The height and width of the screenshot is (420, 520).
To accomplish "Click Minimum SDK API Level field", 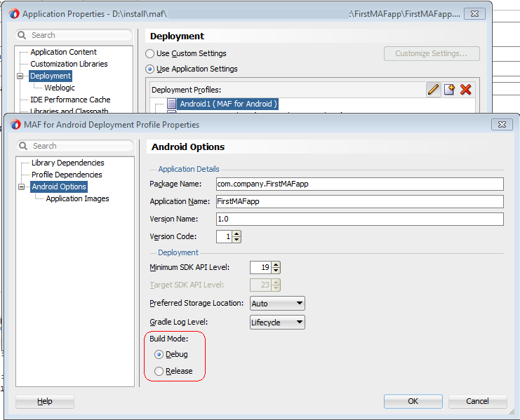I will click(x=260, y=267).
